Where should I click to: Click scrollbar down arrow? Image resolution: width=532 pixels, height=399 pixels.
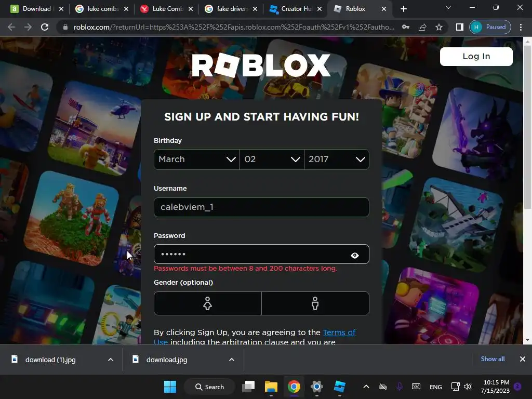[x=527, y=340]
